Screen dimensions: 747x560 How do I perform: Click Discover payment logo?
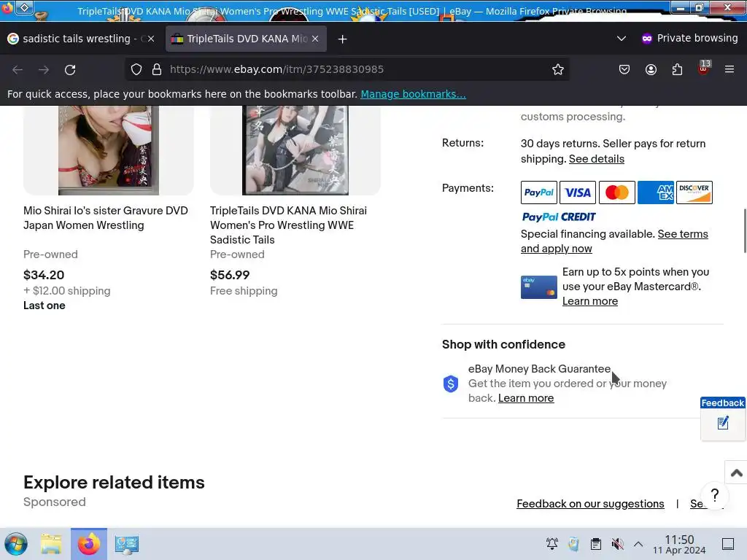coord(694,192)
